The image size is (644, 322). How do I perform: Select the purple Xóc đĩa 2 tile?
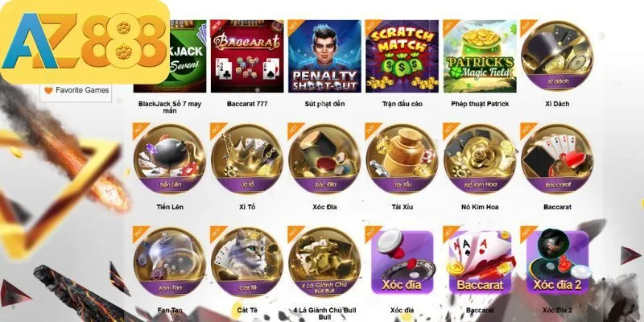557,262
